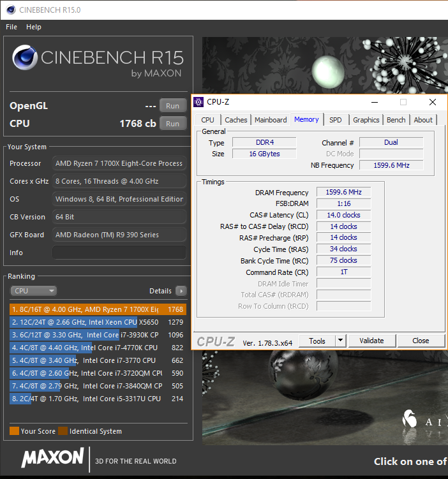Switch to the Caches tab in CPU-Z

[x=236, y=120]
